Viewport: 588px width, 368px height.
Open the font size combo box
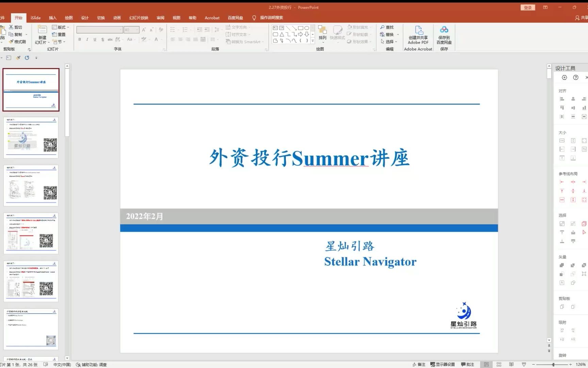(x=131, y=30)
